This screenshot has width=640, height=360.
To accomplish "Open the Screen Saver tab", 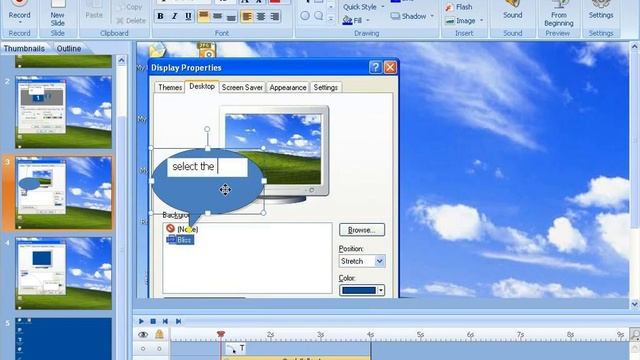I will pos(242,87).
